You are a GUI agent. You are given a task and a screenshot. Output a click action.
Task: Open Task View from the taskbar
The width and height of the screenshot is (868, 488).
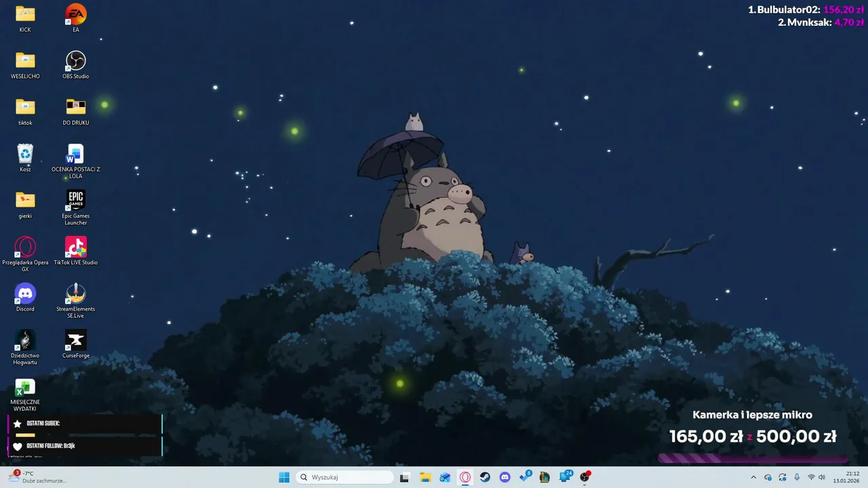click(x=404, y=477)
